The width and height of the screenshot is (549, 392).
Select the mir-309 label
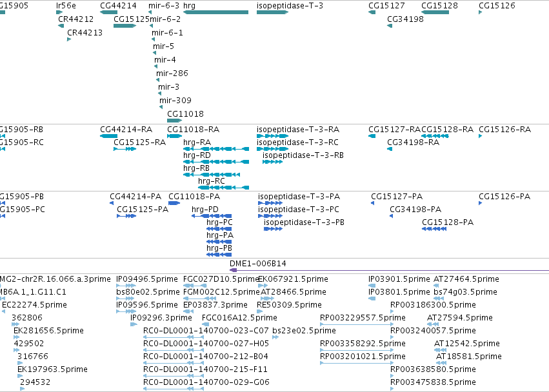pyautogui.click(x=175, y=100)
